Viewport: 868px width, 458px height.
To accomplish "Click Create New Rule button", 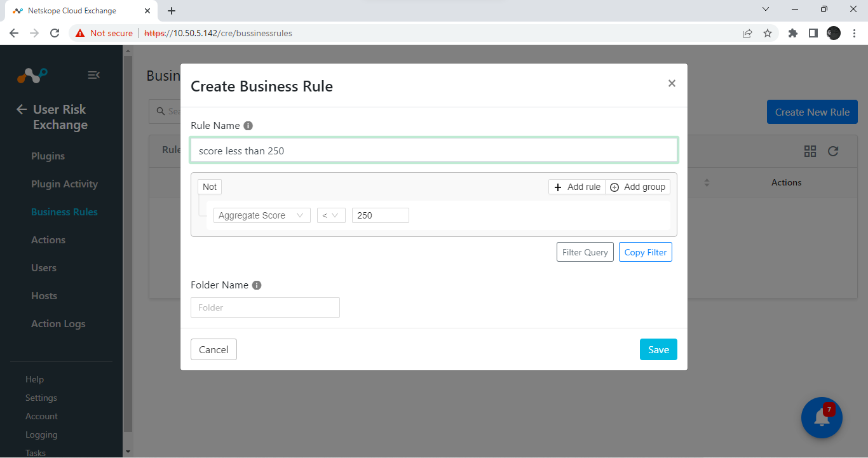I will click(x=812, y=112).
